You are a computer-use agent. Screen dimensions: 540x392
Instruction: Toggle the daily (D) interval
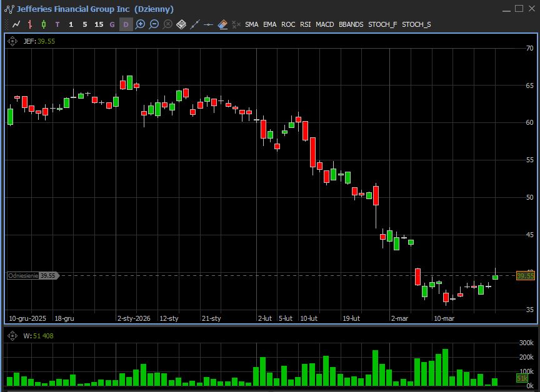(126, 24)
